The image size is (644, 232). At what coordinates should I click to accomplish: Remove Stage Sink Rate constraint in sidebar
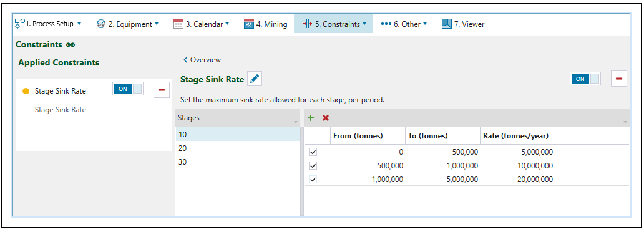(162, 90)
